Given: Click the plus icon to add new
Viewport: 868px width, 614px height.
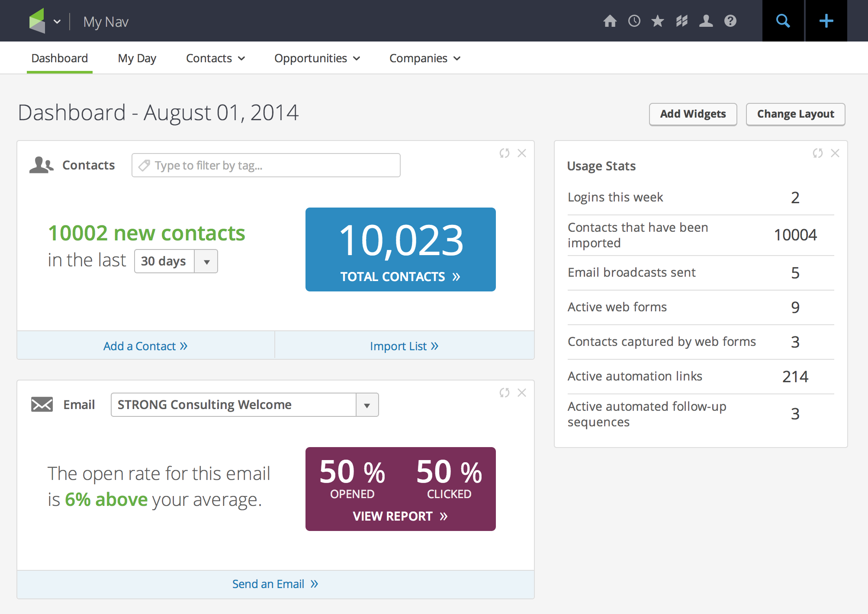Looking at the screenshot, I should (x=826, y=21).
